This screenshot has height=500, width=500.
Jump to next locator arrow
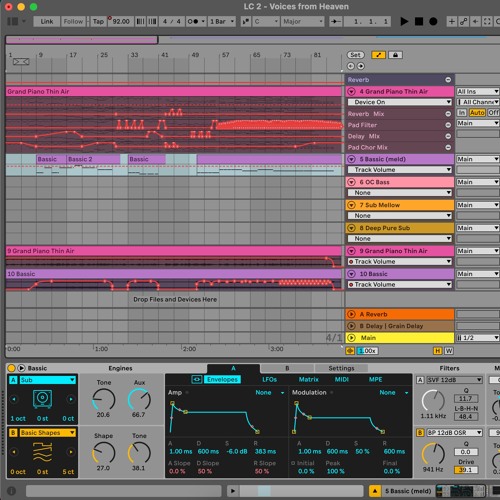pos(361,66)
